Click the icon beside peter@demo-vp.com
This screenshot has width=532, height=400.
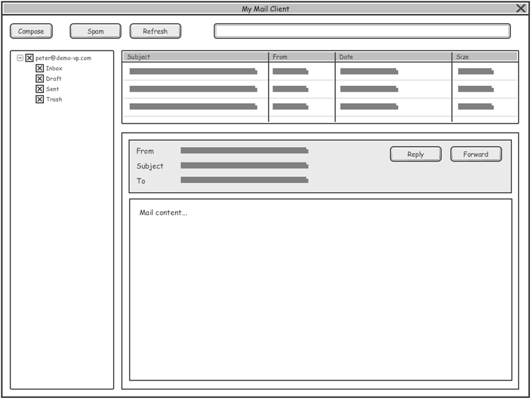tap(29, 58)
